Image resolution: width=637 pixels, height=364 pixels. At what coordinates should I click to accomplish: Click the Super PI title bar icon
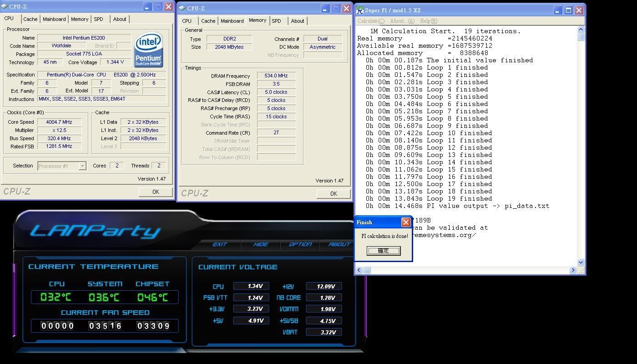359,10
